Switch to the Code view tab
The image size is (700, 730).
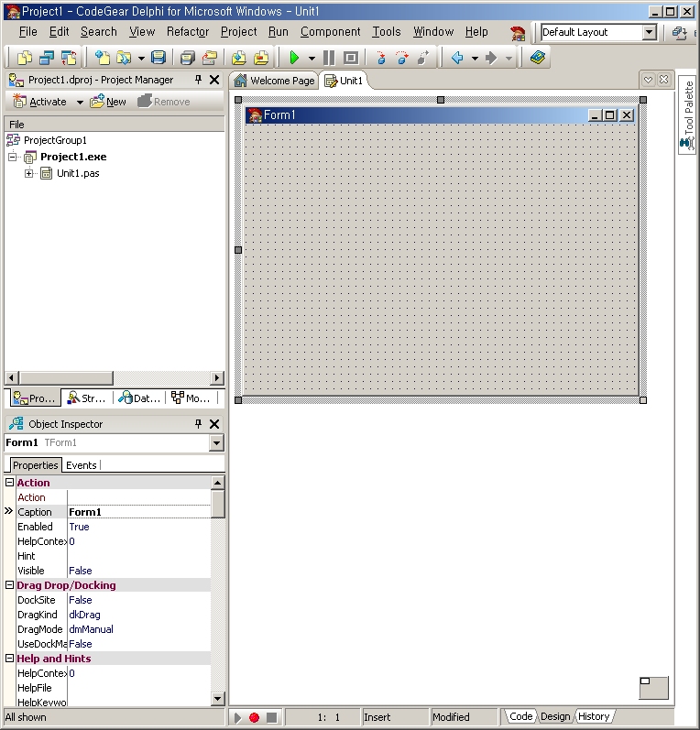coord(520,716)
